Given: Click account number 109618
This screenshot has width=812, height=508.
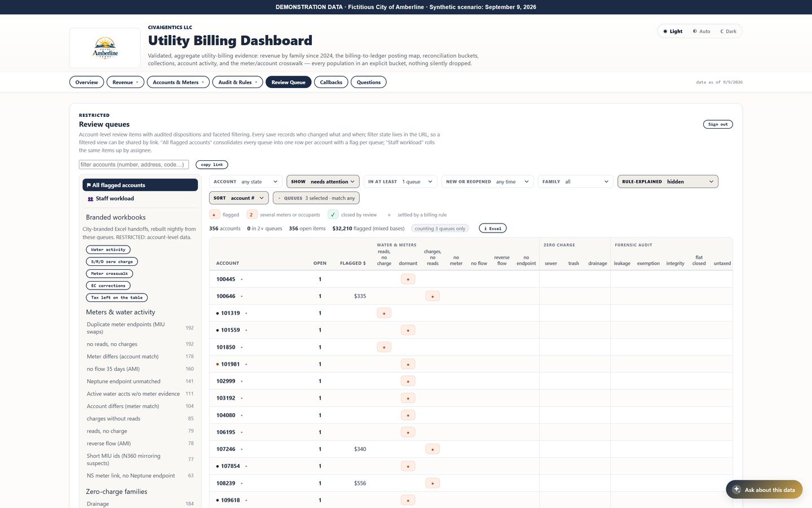Looking at the screenshot, I should pos(230,500).
